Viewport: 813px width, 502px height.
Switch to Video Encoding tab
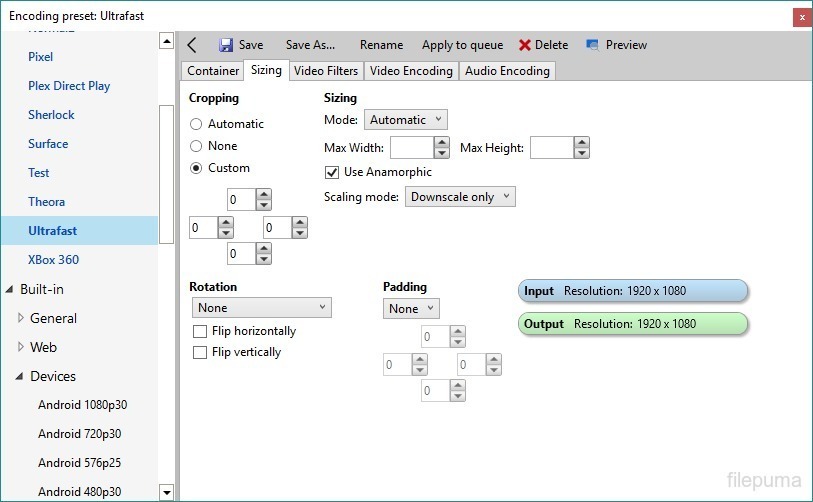click(410, 71)
